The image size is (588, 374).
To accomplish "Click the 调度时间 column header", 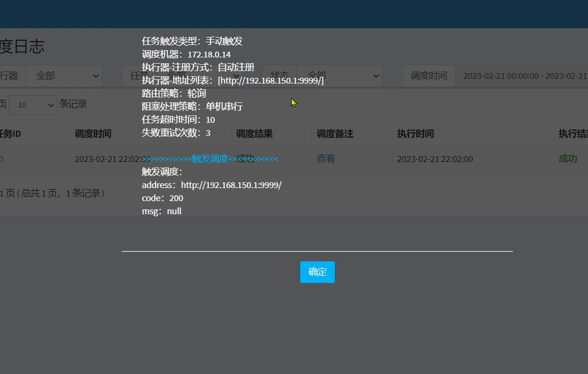I will click(93, 134).
